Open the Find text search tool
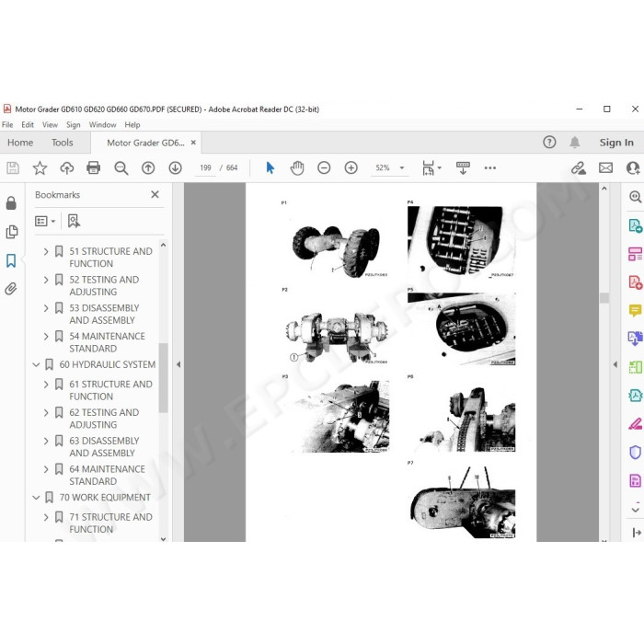Image resolution: width=644 pixels, height=644 pixels. pos(121,167)
